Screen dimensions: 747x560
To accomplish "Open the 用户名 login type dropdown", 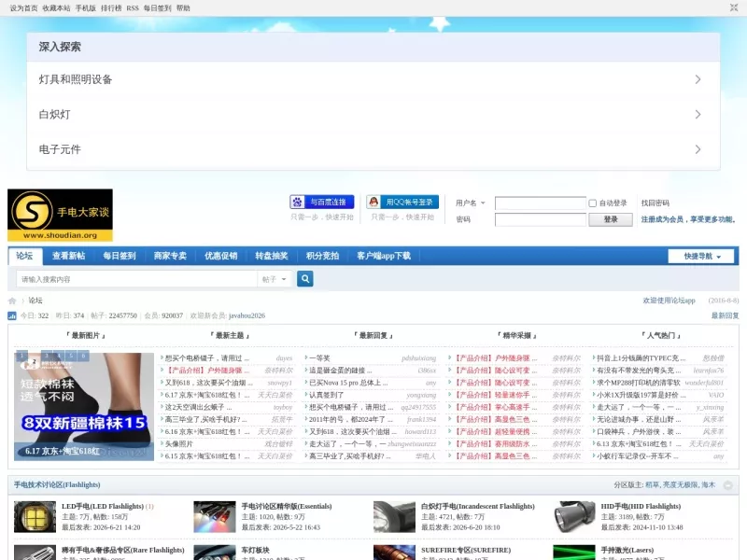I will (471, 203).
